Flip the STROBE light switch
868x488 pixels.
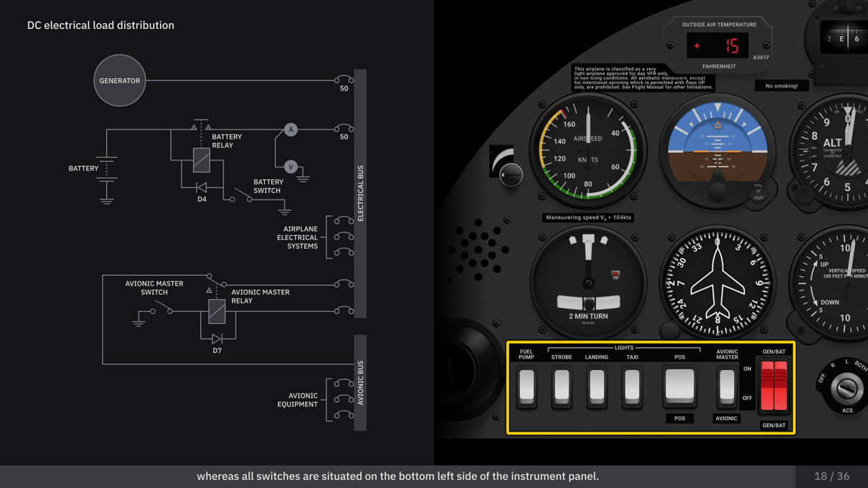562,387
